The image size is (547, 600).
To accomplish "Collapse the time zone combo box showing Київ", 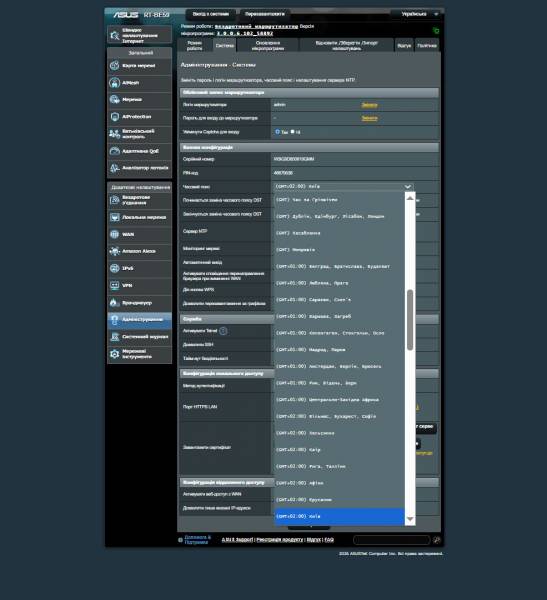I will click(x=343, y=186).
